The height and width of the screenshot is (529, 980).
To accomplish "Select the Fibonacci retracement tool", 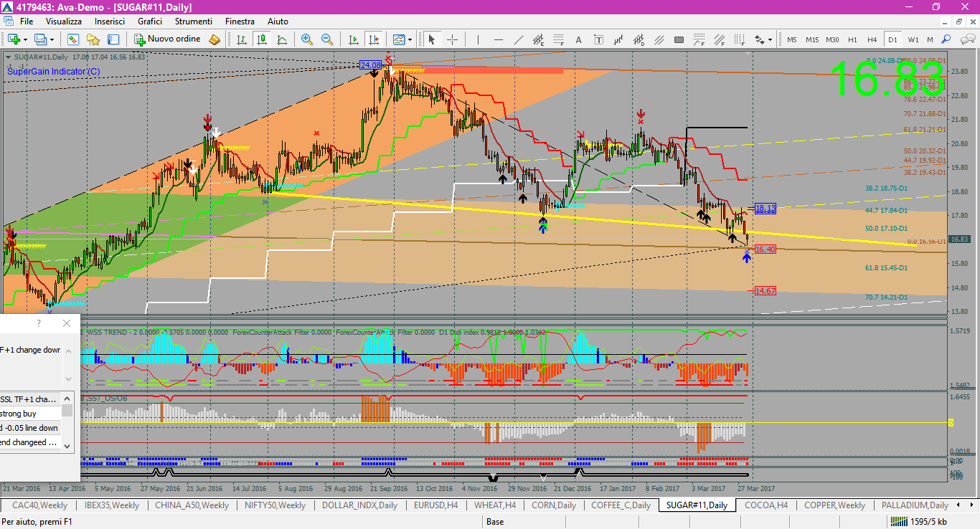I will [x=558, y=39].
